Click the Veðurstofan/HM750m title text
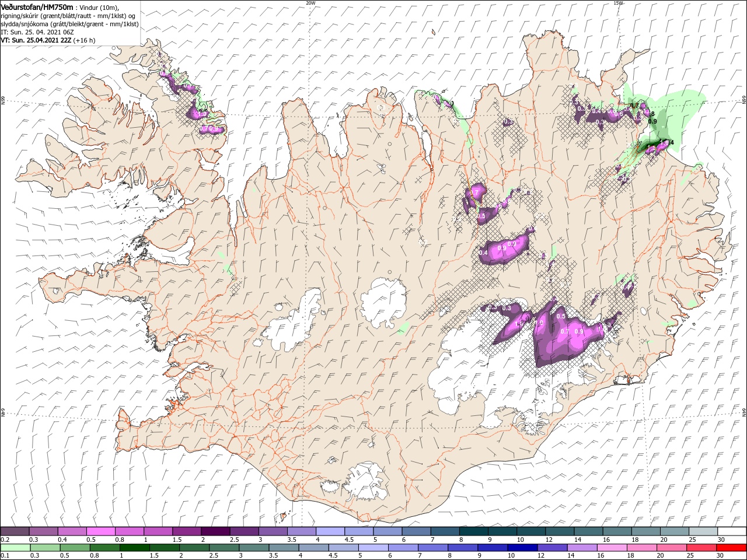 (x=37, y=7)
